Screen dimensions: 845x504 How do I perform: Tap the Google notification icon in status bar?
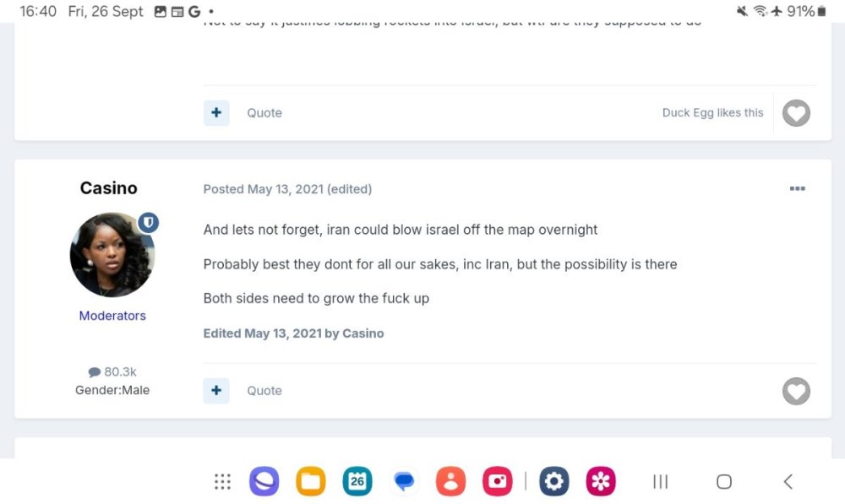(194, 11)
